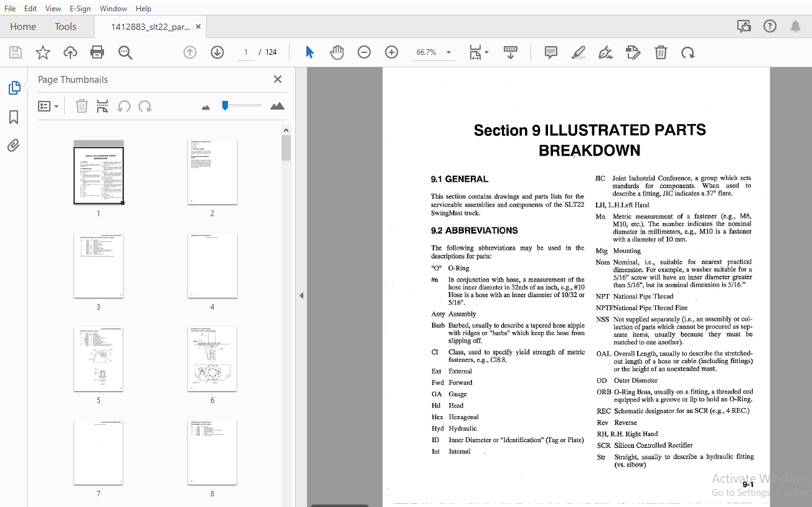Click the "9.2 ABBREVIATIONS" heading in the document
The width and height of the screenshot is (812, 507).
point(474,230)
